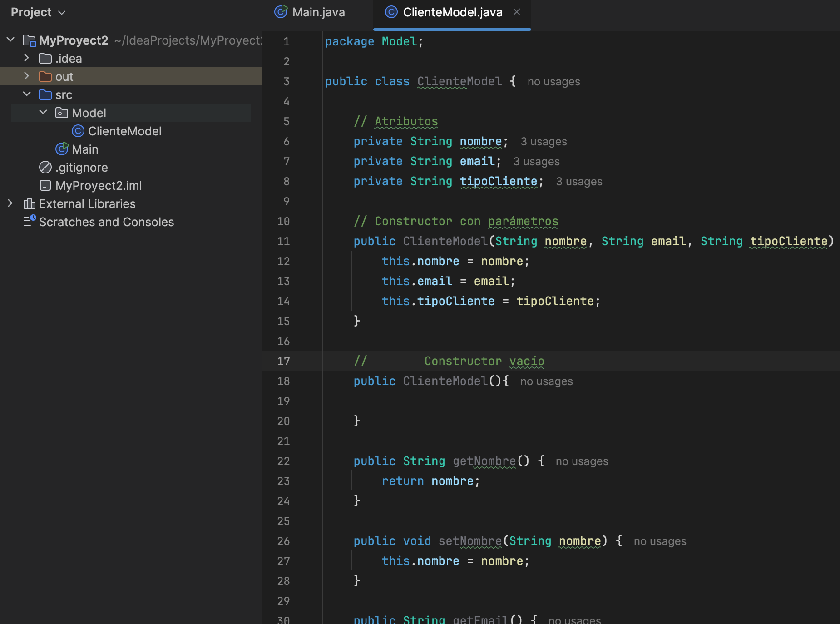Click the src source folder icon
Screen dimensions: 840x624
pos(45,95)
